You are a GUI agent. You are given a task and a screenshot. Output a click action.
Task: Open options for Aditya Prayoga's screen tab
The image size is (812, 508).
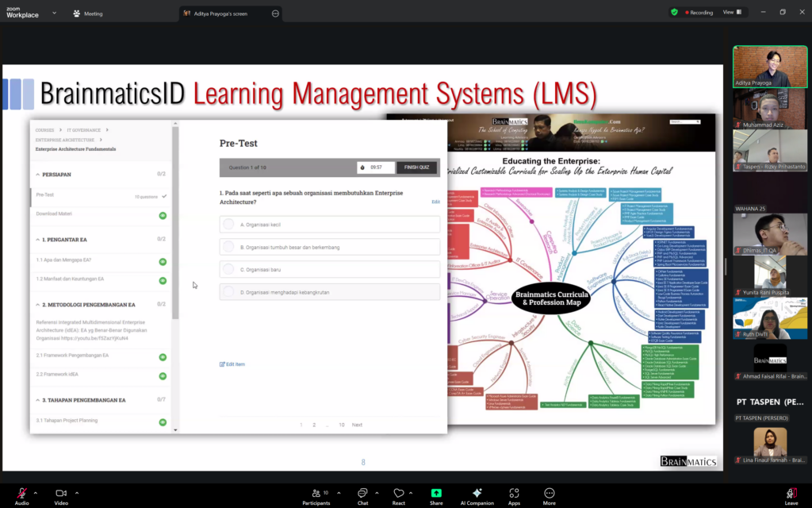(275, 13)
